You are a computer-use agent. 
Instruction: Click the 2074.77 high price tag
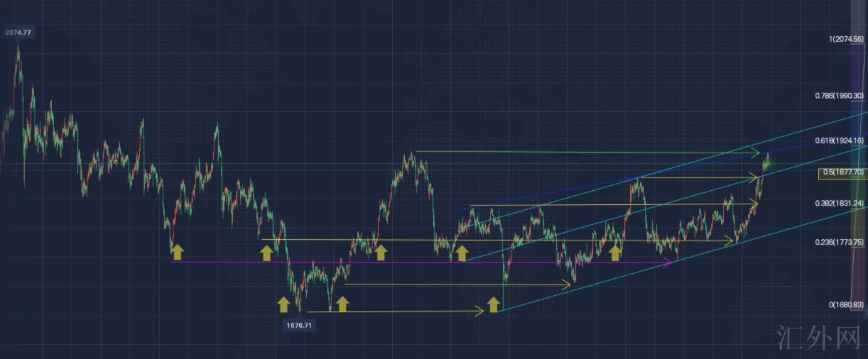(19, 33)
